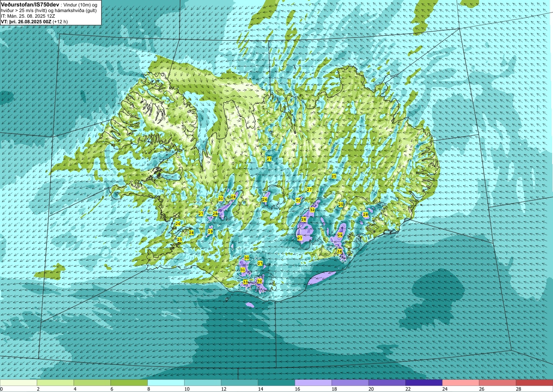Click the 0–2 m/s pale yellow legend swatch
Screen dimensions: 553x392
pos(19,383)
